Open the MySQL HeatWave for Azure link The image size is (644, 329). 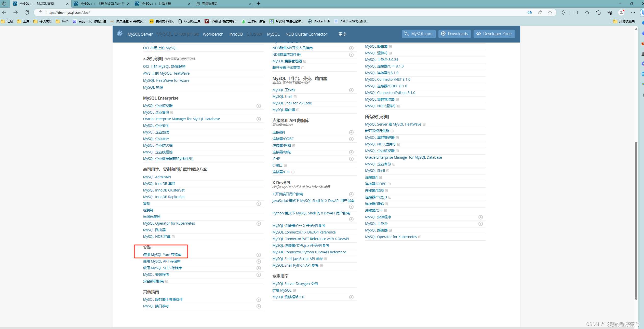click(166, 80)
